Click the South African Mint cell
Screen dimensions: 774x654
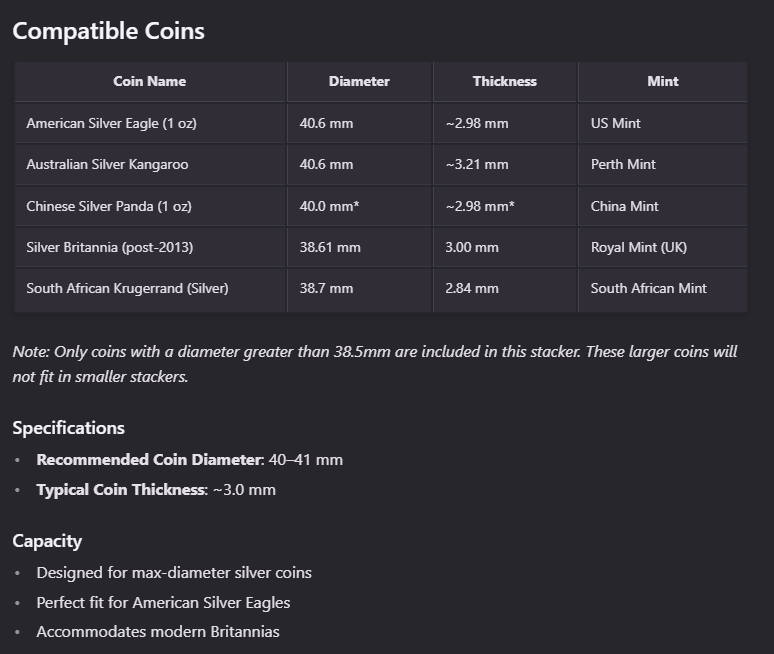648,289
